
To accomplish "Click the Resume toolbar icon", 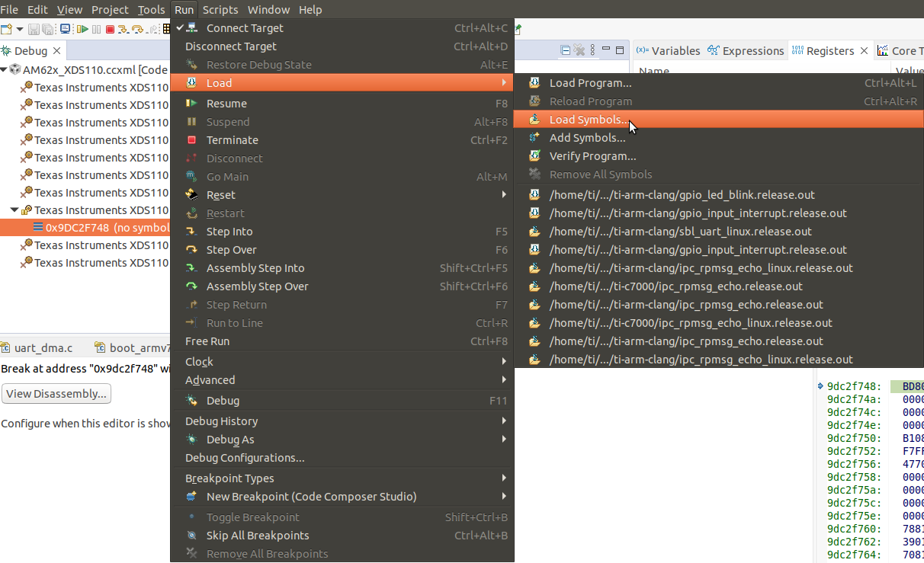I will click(82, 30).
